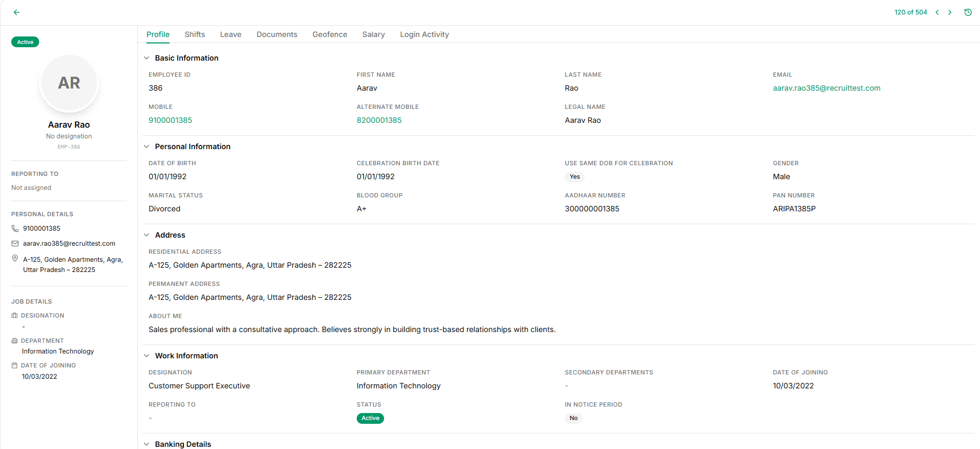
Task: Click the 120 of 504 record counter
Action: [x=911, y=12]
